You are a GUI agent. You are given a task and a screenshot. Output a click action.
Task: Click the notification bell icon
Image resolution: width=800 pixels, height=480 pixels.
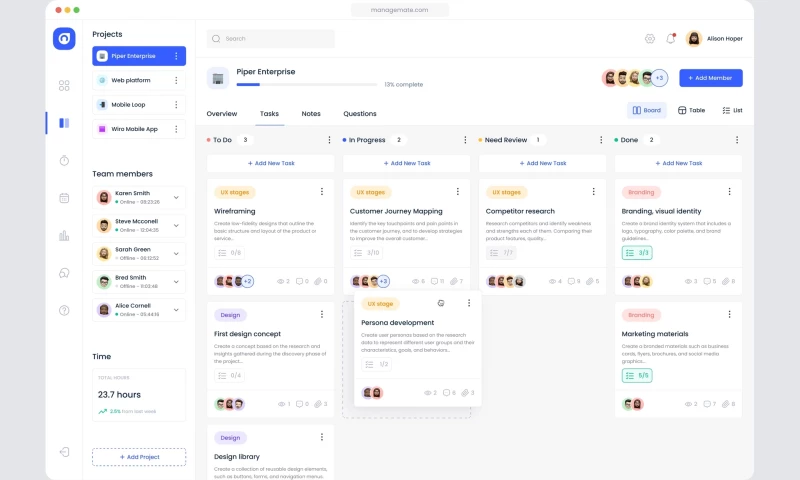pyautogui.click(x=671, y=38)
